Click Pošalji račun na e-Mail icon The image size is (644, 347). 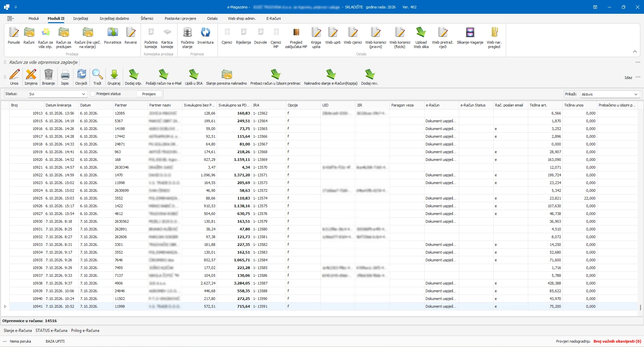tap(163, 74)
